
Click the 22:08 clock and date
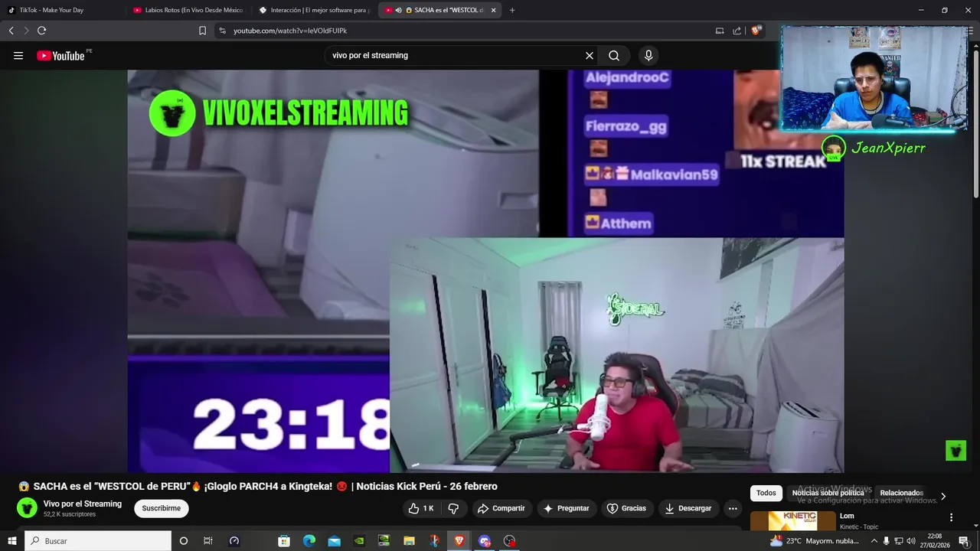pos(935,541)
